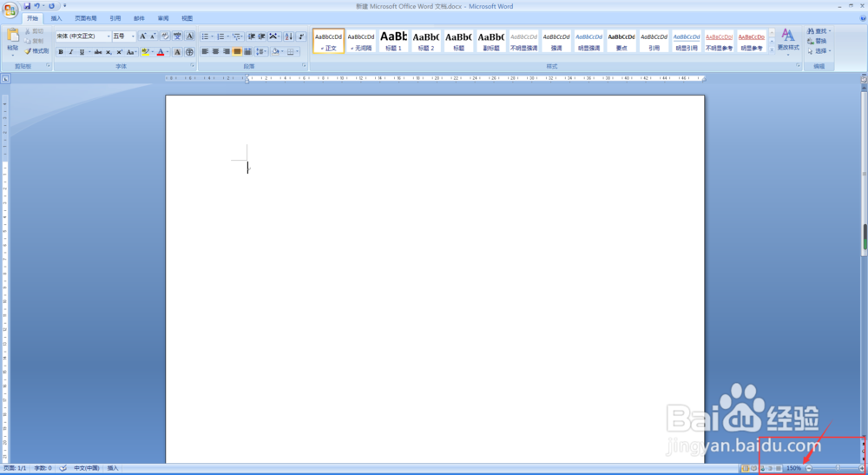Click 替换 replace button

click(x=817, y=41)
